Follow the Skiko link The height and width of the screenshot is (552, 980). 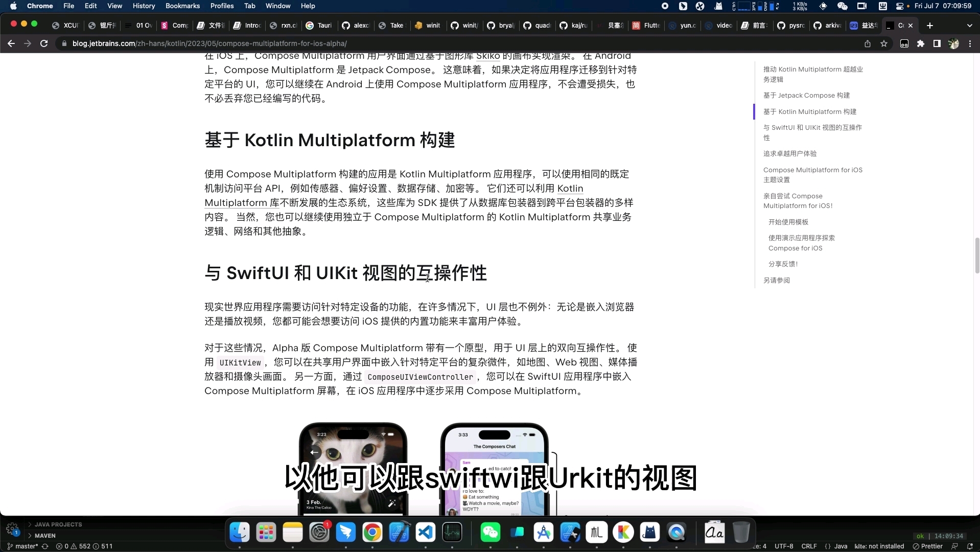tap(487, 56)
